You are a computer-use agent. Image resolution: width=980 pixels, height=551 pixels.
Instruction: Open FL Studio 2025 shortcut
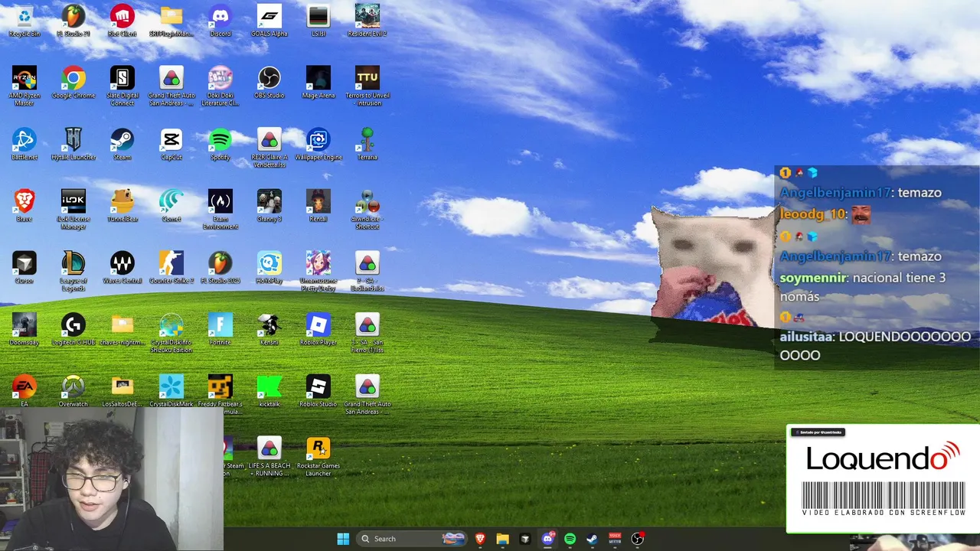click(220, 268)
